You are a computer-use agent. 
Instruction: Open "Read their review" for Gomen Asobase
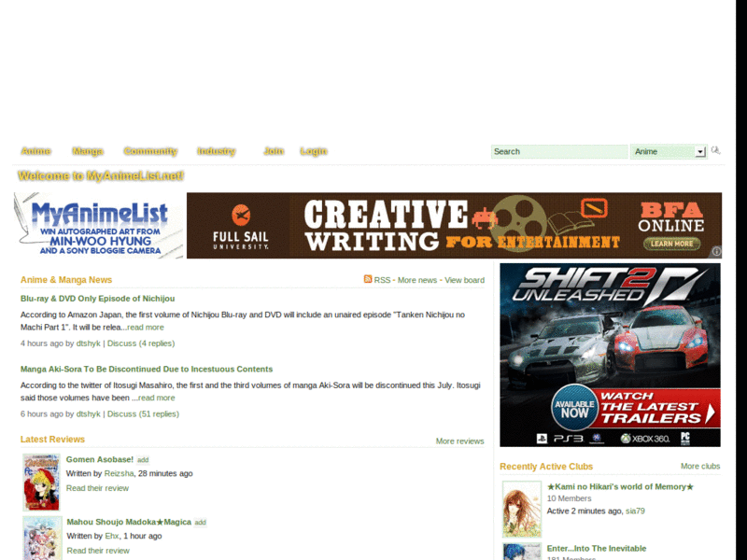pos(97,487)
